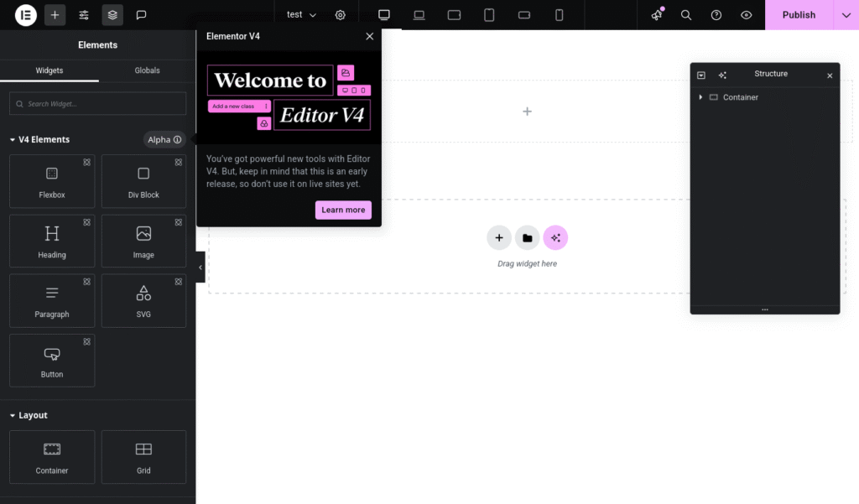Collapse the V4 Elements section
The image size is (859, 504).
pos(13,140)
